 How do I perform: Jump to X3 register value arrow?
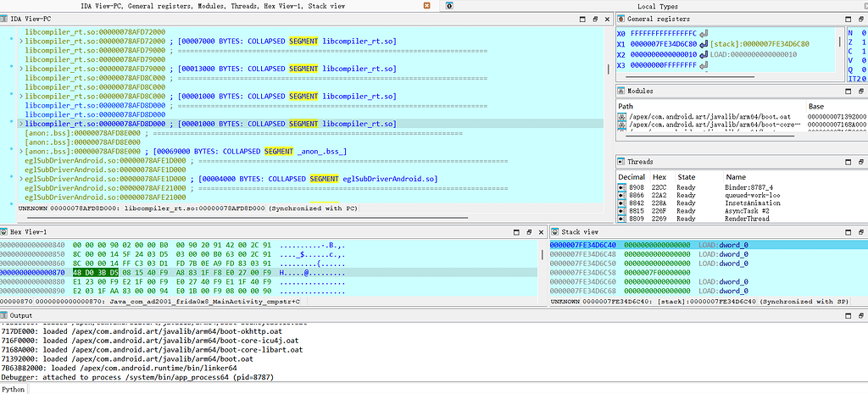703,65
